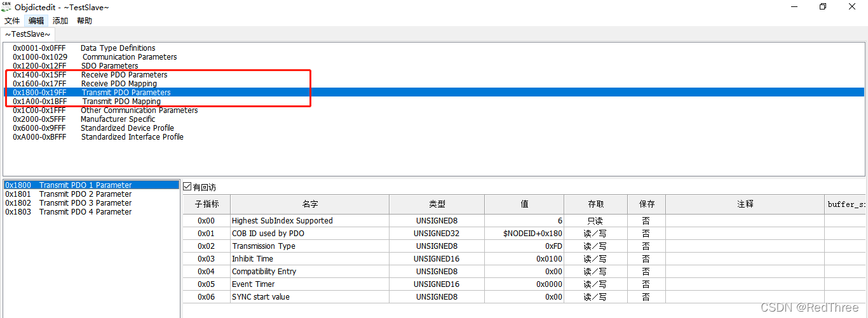The width and height of the screenshot is (868, 318).
Task: Select the ~TestSlave~ tab
Action: click(x=28, y=34)
